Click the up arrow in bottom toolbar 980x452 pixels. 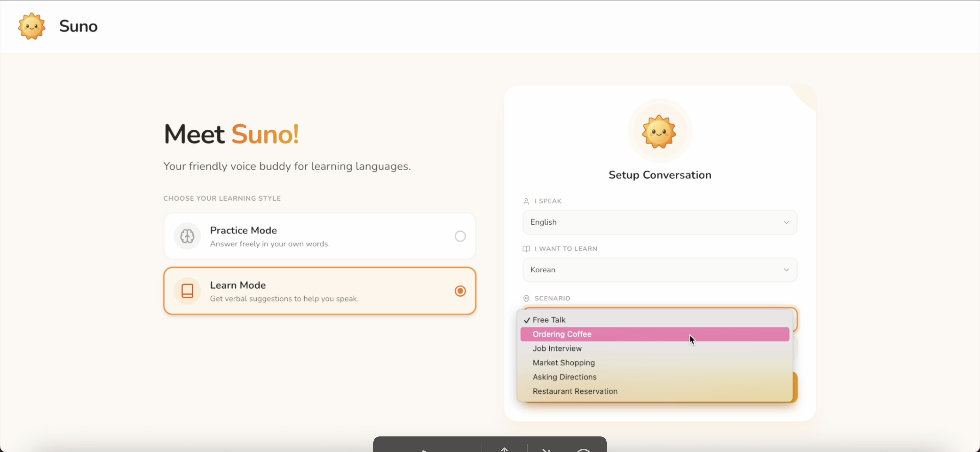coord(505,449)
